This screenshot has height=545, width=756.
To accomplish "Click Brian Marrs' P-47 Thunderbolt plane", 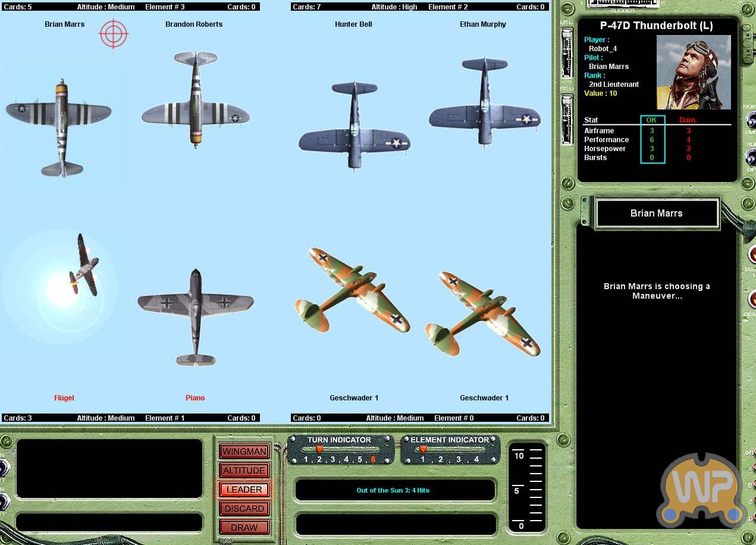I will 59,124.
